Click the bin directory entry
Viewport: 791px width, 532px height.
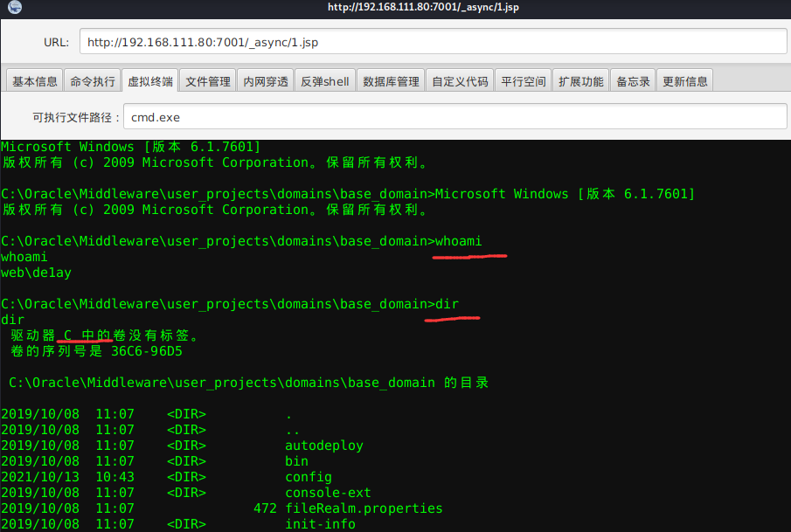296,461
